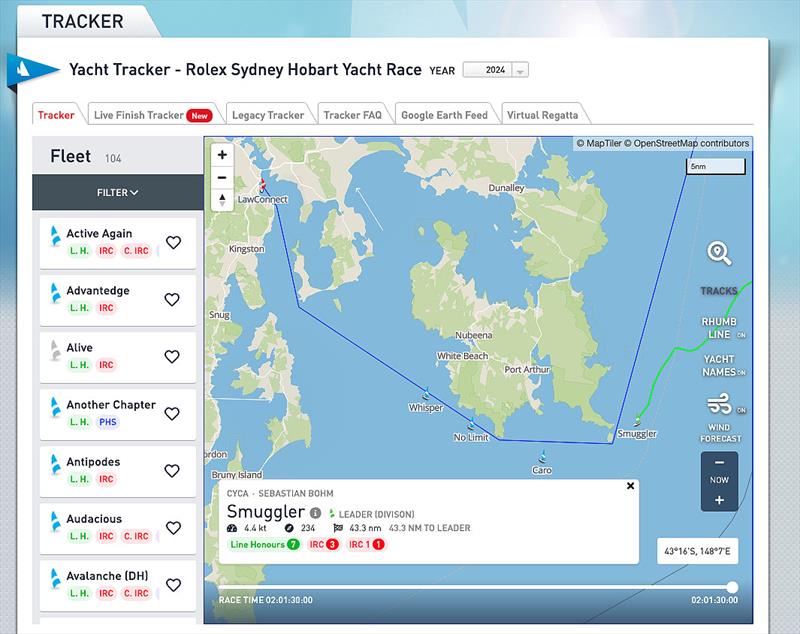Select the Smuggler yacht marker on map
800x634 pixels.
[x=637, y=420]
